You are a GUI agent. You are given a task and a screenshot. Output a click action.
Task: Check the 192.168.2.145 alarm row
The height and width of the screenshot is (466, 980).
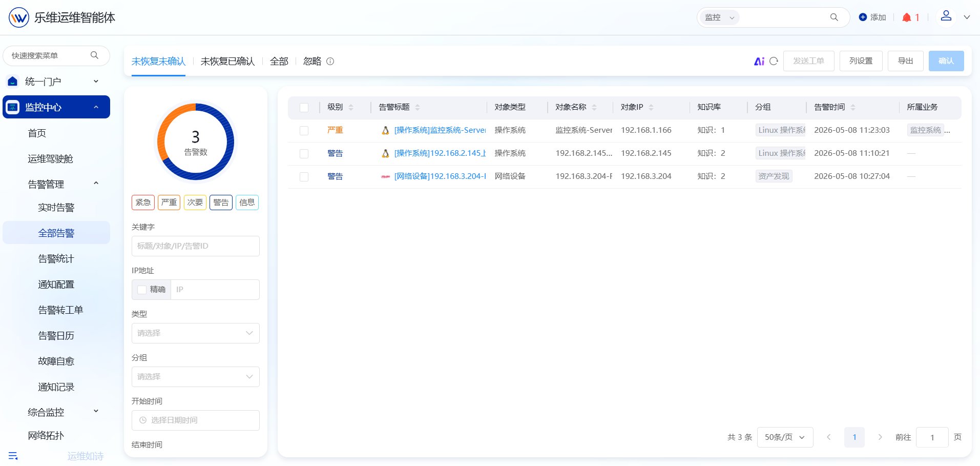tap(304, 154)
